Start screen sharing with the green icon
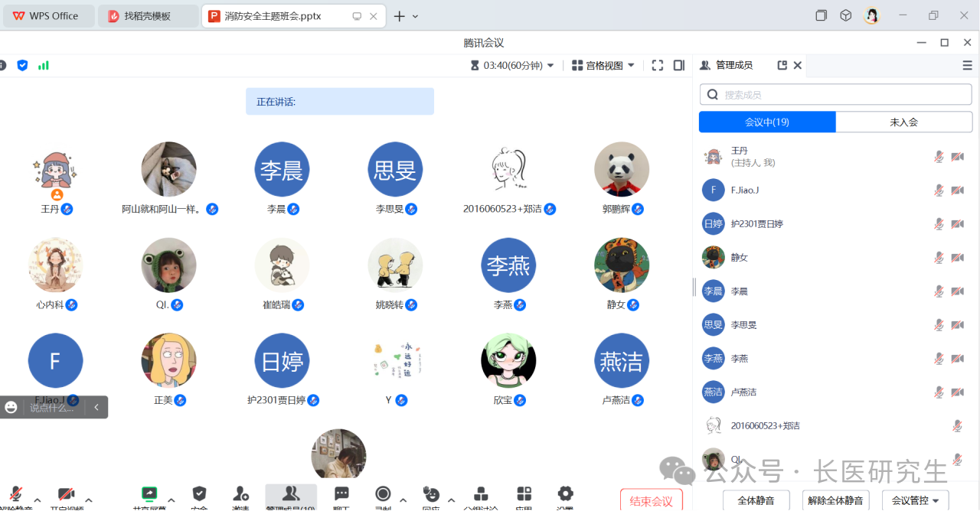Image resolution: width=980 pixels, height=511 pixels. pos(149,494)
